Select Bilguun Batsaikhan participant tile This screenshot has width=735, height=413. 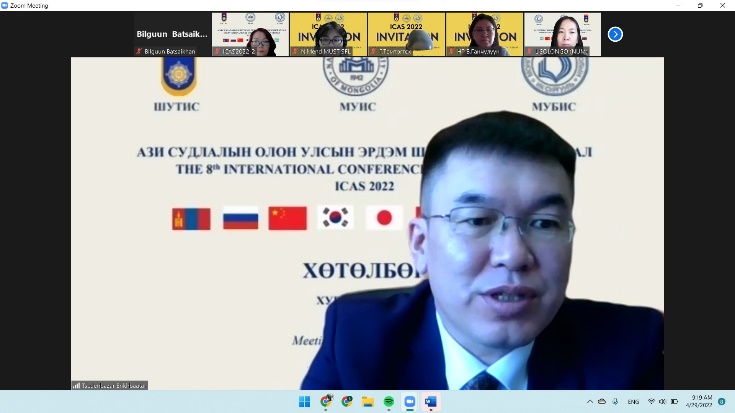point(172,34)
